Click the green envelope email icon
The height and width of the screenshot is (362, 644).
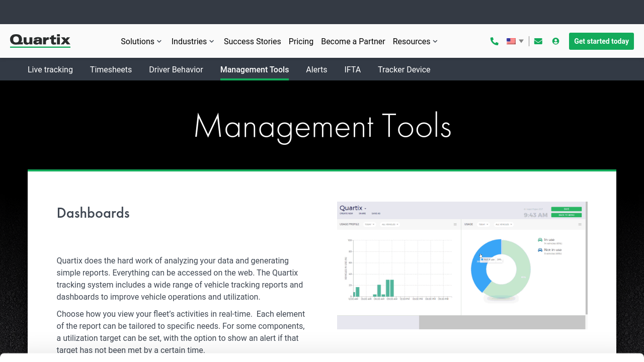tap(538, 41)
